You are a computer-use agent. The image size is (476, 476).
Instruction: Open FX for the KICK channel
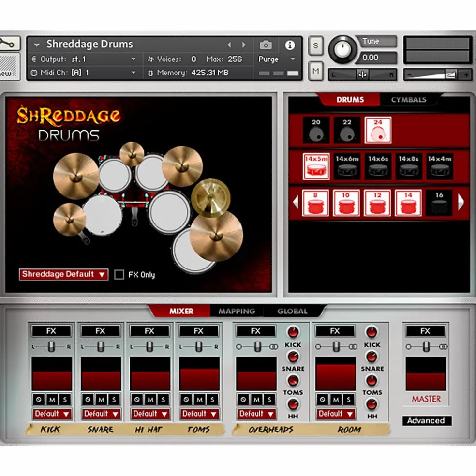click(x=51, y=331)
